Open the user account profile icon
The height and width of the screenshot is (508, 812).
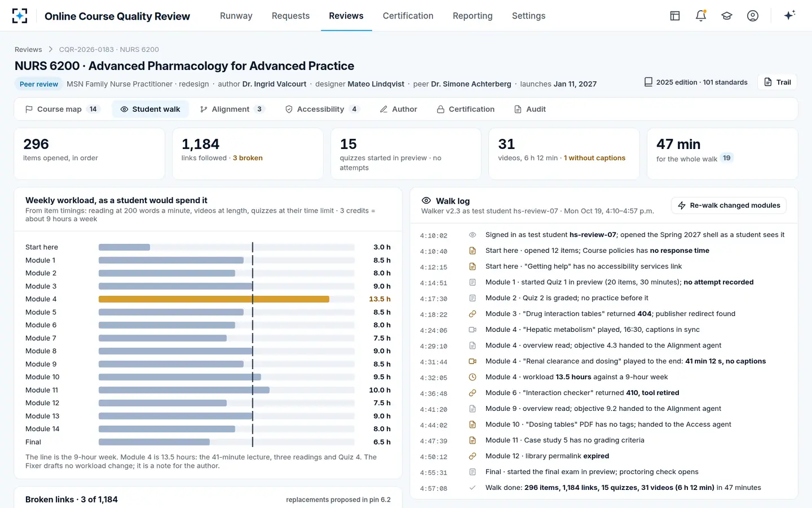click(x=753, y=16)
